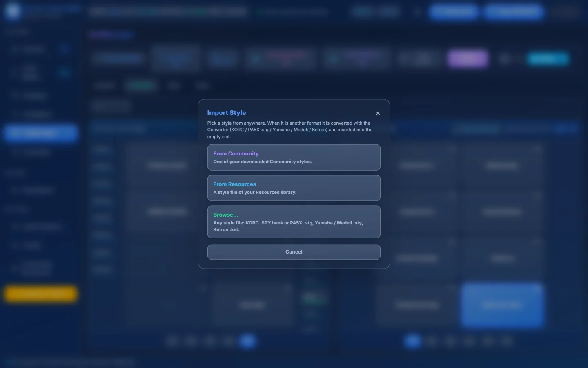
Task: Close the Import Style dialog
Action: (x=378, y=113)
